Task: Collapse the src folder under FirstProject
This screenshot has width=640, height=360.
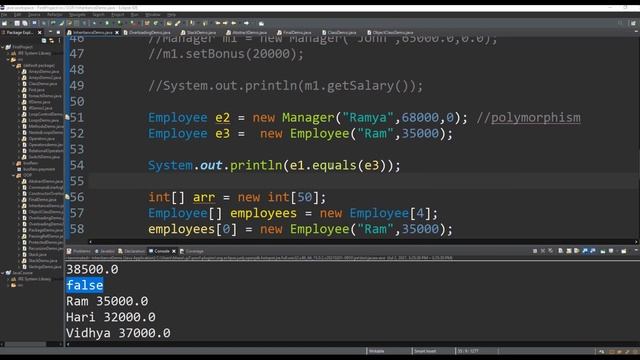Action: (x=8, y=59)
